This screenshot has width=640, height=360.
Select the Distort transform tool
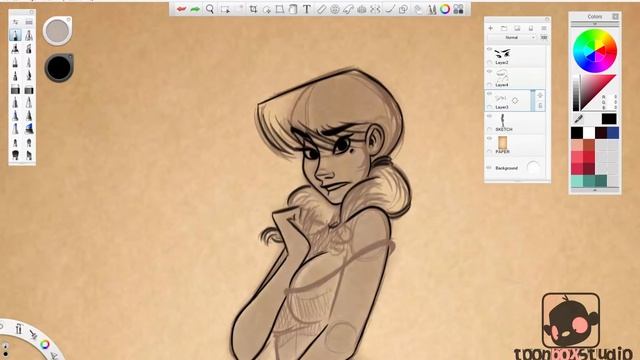(x=280, y=9)
